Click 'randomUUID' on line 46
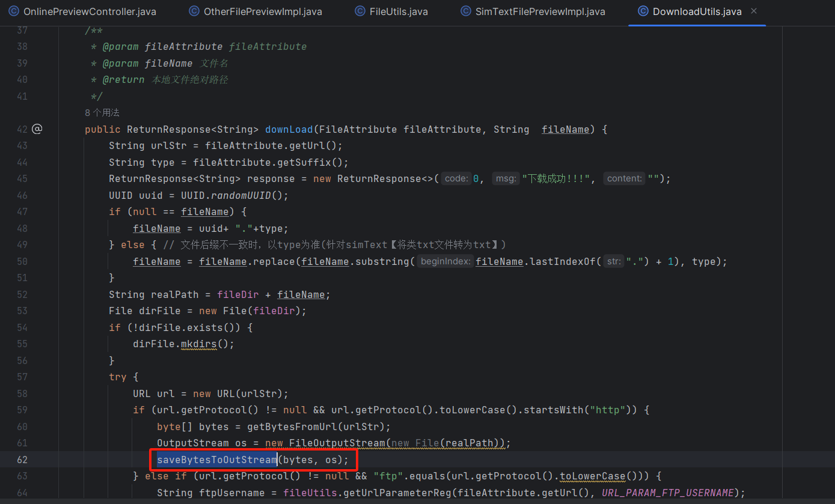 click(241, 195)
